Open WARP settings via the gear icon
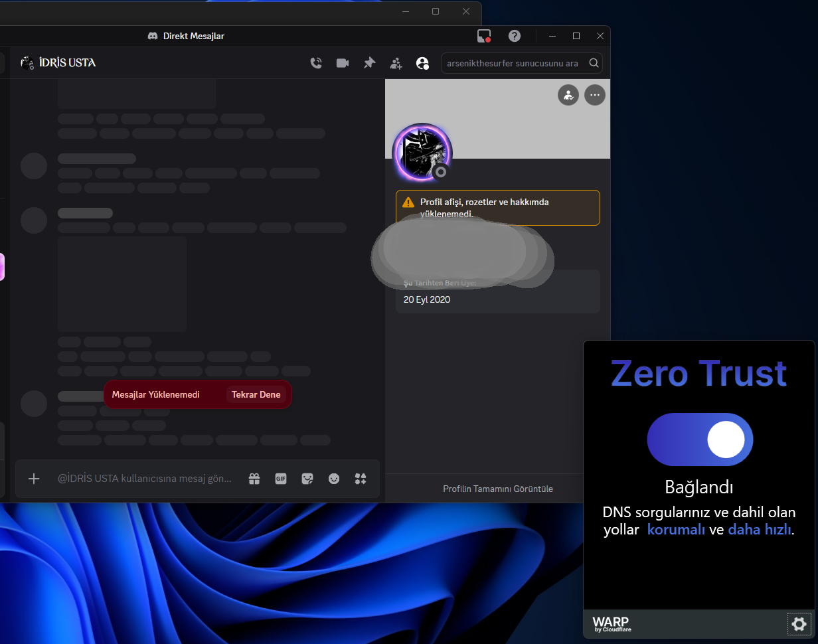The height and width of the screenshot is (644, 818). pos(799,624)
